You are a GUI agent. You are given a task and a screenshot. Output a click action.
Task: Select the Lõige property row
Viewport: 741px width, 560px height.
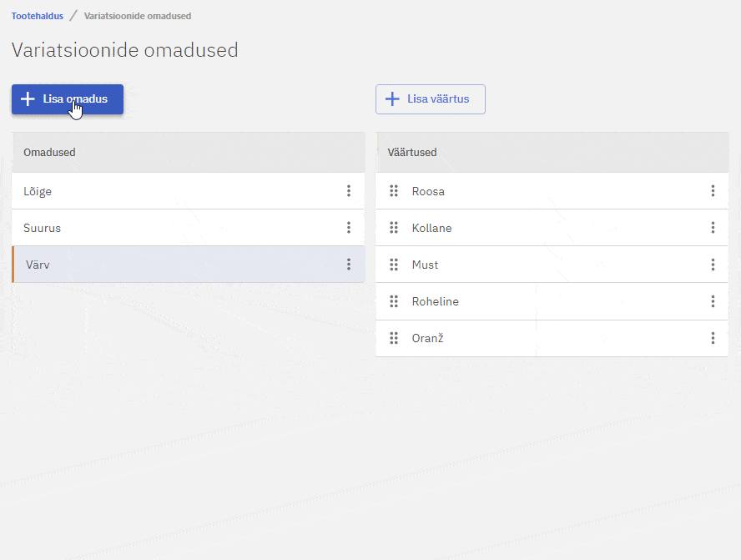tap(167, 191)
